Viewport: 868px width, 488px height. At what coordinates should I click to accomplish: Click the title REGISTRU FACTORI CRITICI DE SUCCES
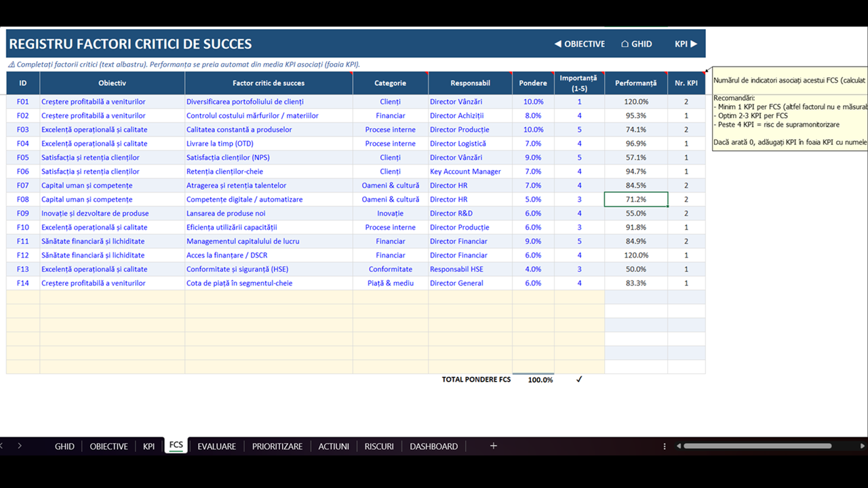[x=130, y=44]
